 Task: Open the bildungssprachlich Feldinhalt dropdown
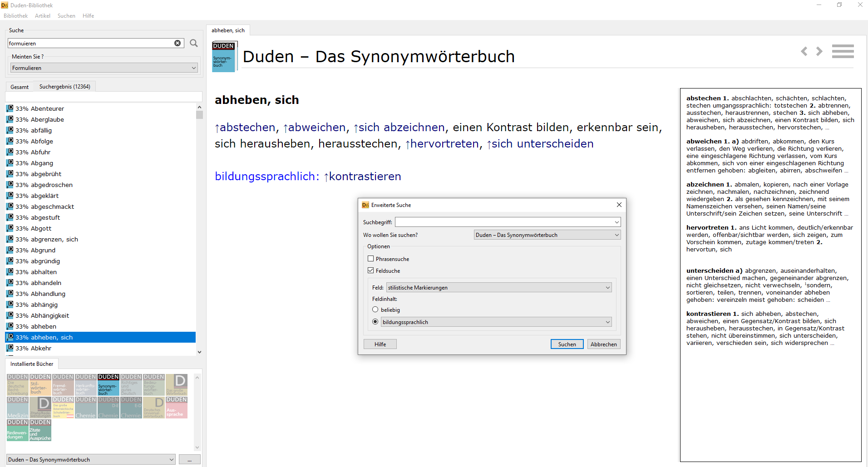[496, 322]
